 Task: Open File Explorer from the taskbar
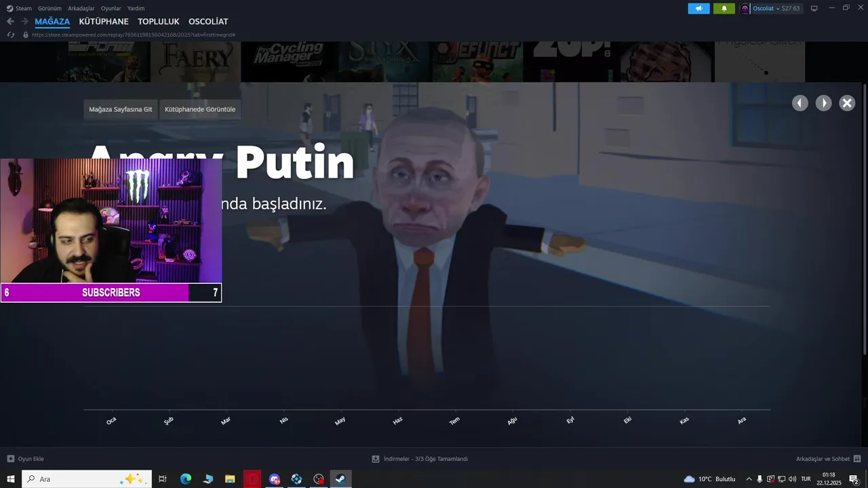[x=230, y=479]
